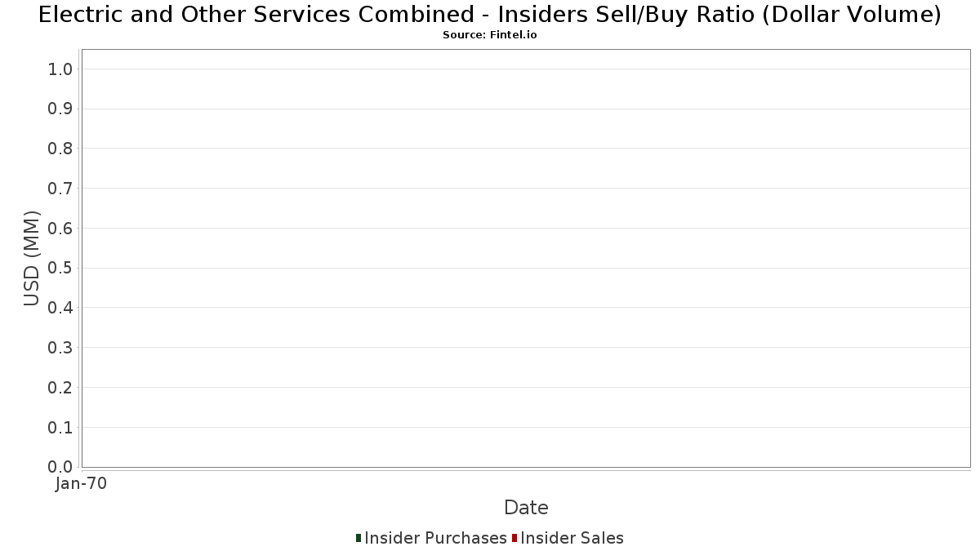Image resolution: width=980 pixels, height=551 pixels.
Task: Click the 0.9 y-axis tick label
Action: coord(61,109)
